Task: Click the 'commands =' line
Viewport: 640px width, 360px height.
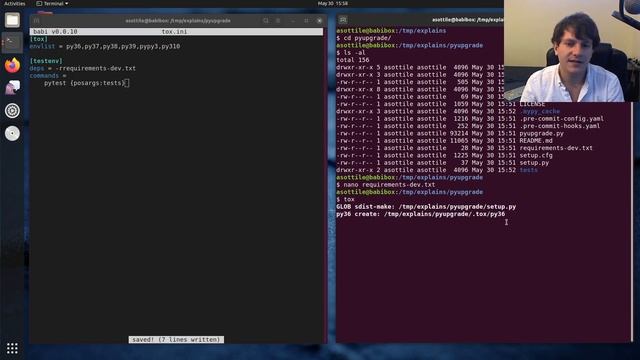Action: point(48,76)
